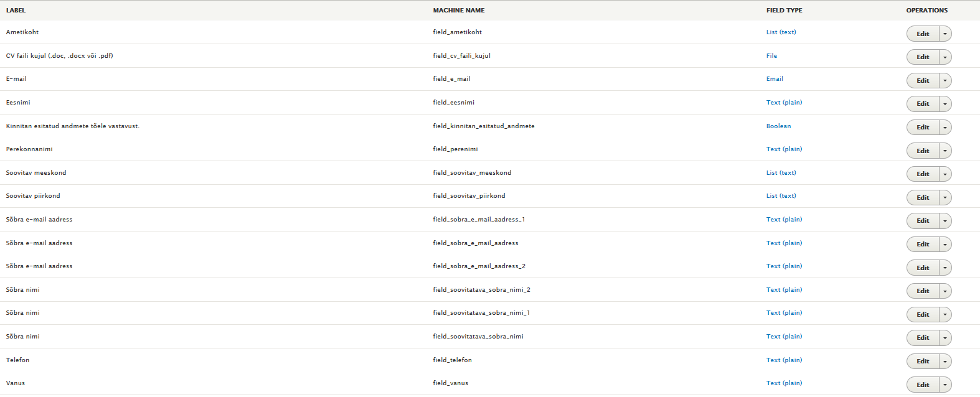Open the Boolean field type link

point(778,126)
